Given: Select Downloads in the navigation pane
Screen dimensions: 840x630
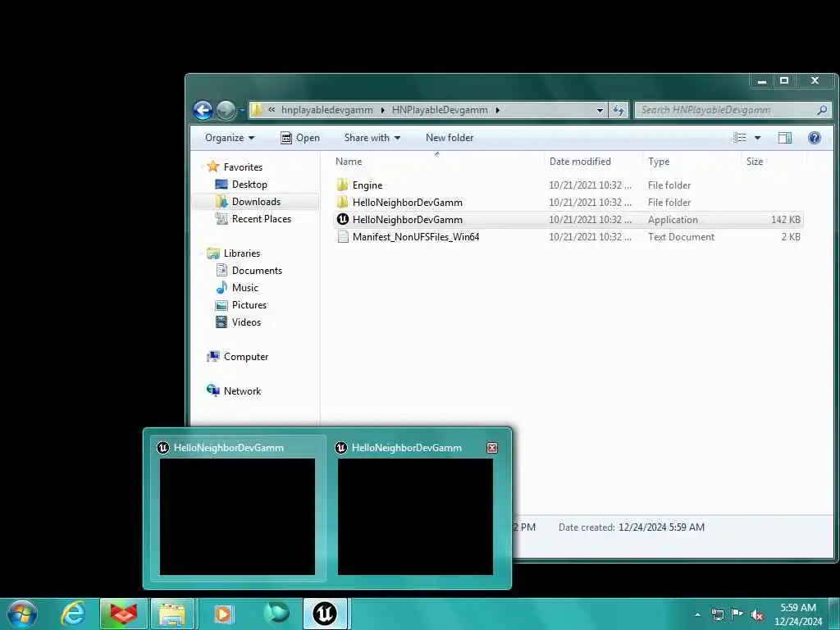Looking at the screenshot, I should pos(256,202).
